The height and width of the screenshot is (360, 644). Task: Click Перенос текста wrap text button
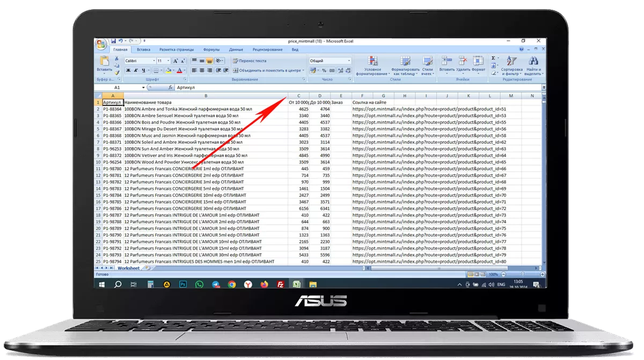tap(250, 61)
